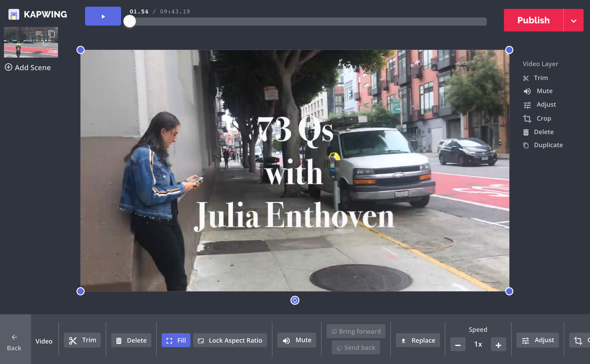Screen dimensions: 590x364
Task: Toggle the Fill option in bottom toolbar
Action: click(x=176, y=340)
